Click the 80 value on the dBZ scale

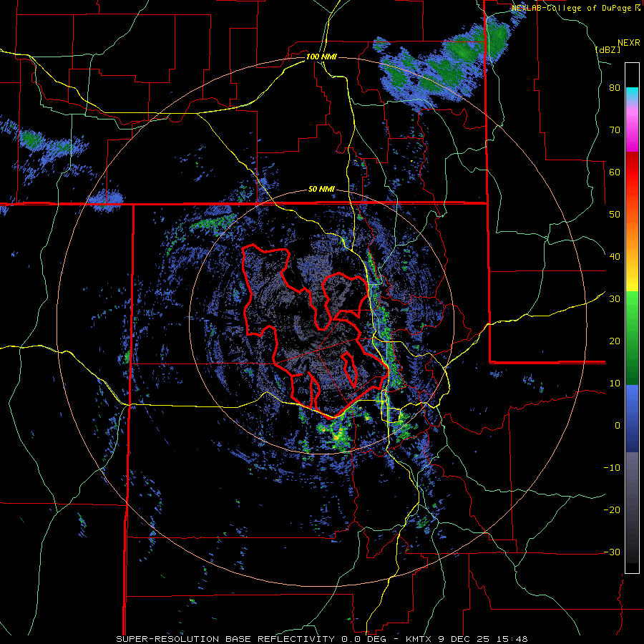[615, 88]
